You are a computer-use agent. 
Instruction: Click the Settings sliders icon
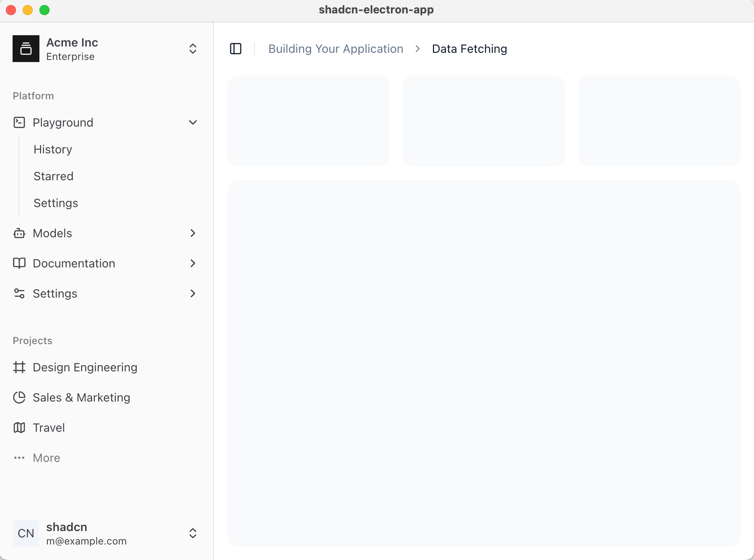pyautogui.click(x=19, y=293)
